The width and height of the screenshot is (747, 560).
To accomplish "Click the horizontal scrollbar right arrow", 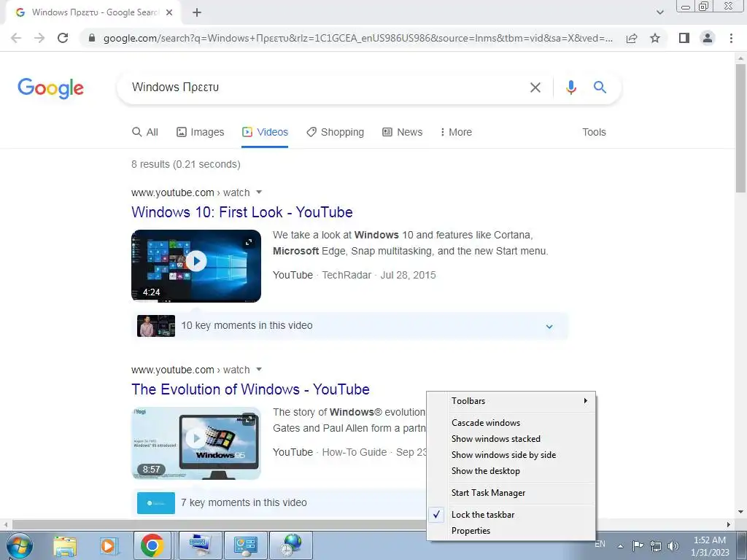I will tap(729, 525).
